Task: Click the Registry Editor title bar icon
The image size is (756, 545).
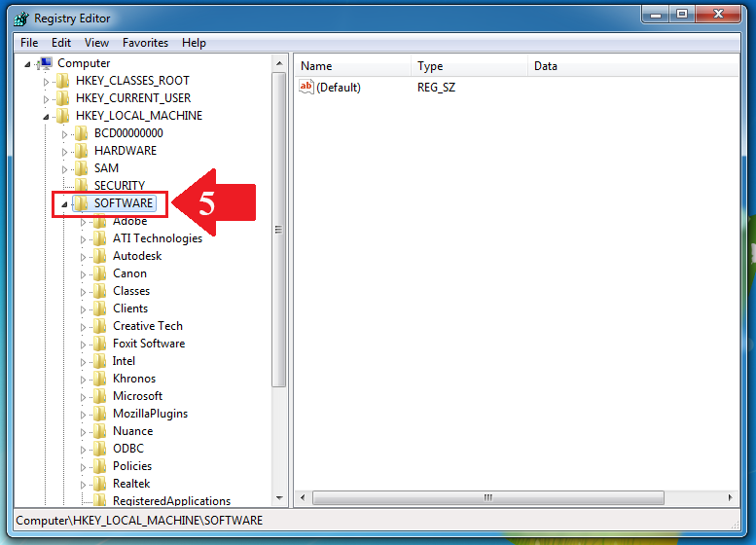Action: tap(21, 18)
